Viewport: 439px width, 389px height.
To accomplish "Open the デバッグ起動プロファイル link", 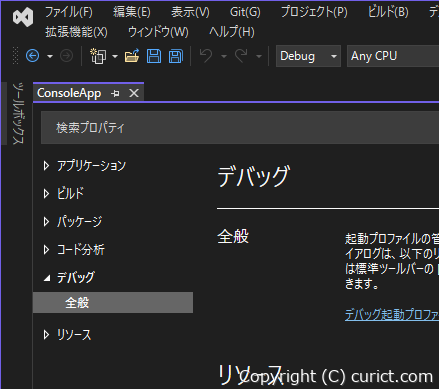I will tap(392, 314).
